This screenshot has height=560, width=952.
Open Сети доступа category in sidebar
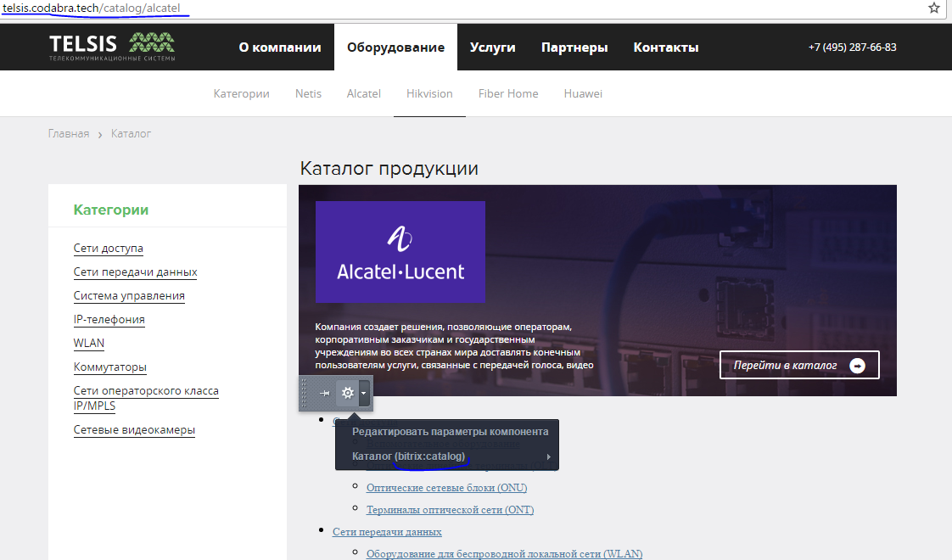[x=109, y=248]
